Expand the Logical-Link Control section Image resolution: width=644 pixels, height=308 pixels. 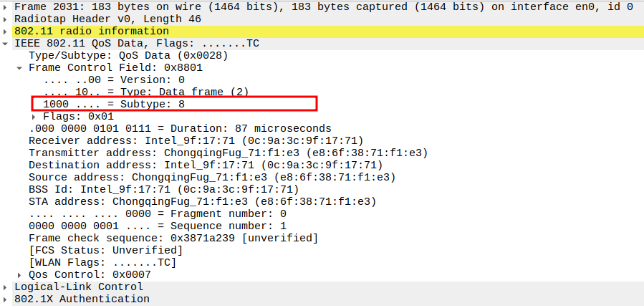tap(6, 287)
